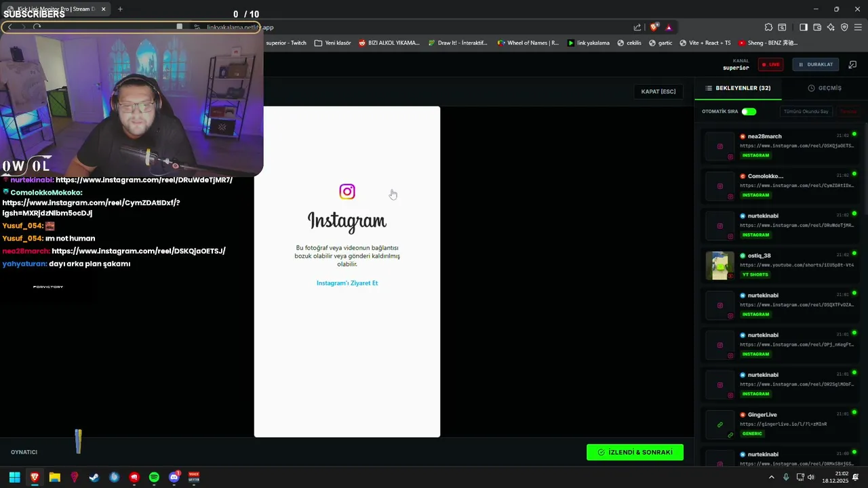This screenshot has width=868, height=488.
Task: Open the taskbar microphone icon
Action: (786, 477)
